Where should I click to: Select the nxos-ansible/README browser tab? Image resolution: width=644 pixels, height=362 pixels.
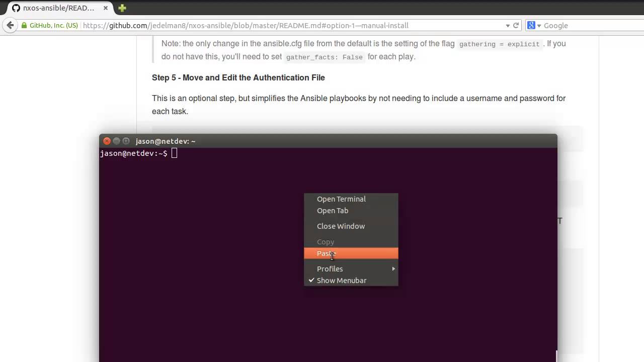[59, 8]
